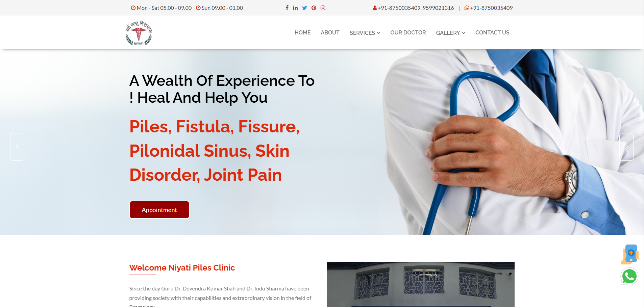Open the Contact Us page
Viewport: 644px width, 307px height.
pyautogui.click(x=492, y=32)
